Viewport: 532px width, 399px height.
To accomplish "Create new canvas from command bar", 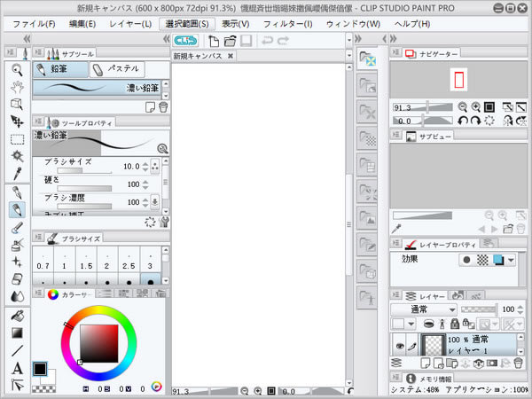I will (x=214, y=41).
